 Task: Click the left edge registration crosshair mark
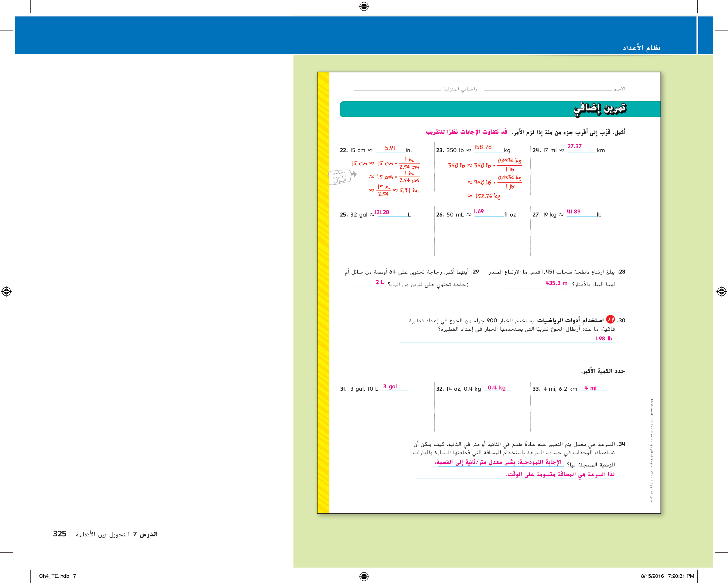[x=6, y=291]
